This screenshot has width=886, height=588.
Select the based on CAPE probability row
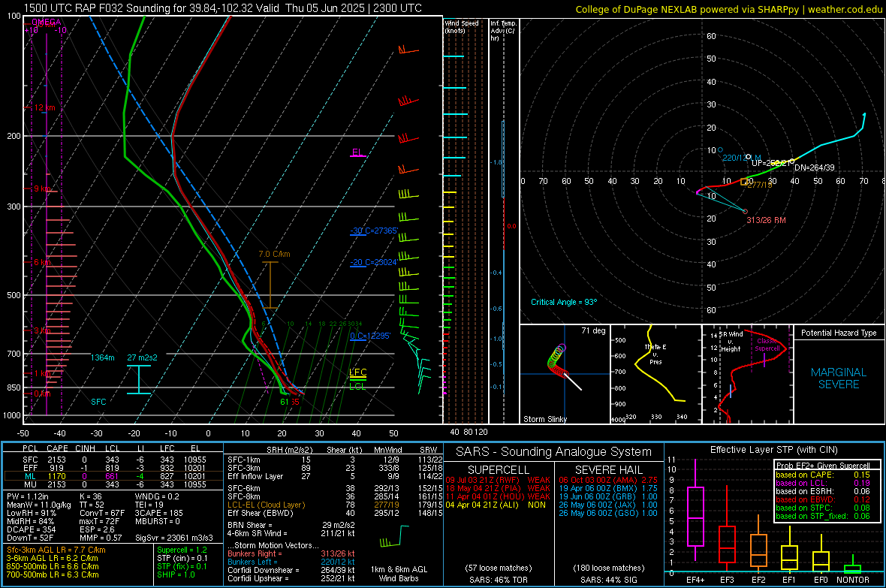pos(823,475)
